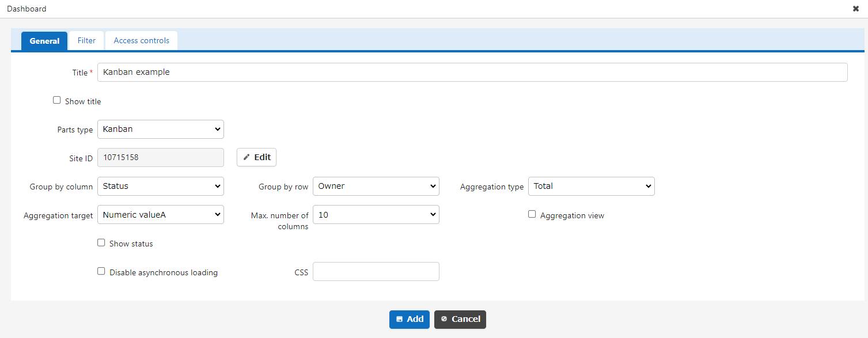Open the Access controls tab

pyautogui.click(x=141, y=40)
